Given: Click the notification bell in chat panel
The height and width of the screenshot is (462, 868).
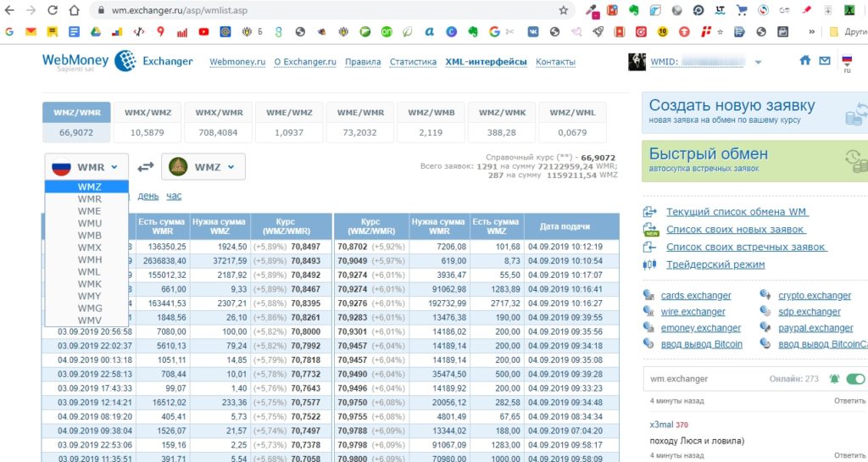Looking at the screenshot, I should pyautogui.click(x=834, y=379).
